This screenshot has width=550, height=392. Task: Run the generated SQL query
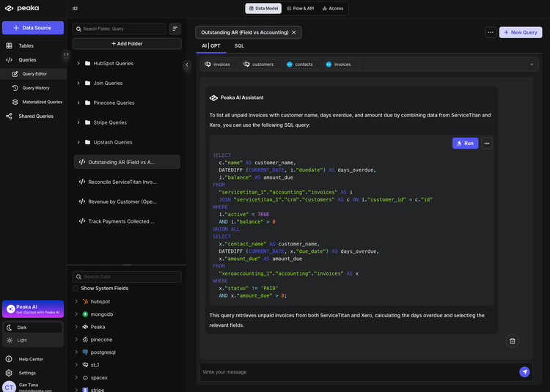[x=465, y=143]
